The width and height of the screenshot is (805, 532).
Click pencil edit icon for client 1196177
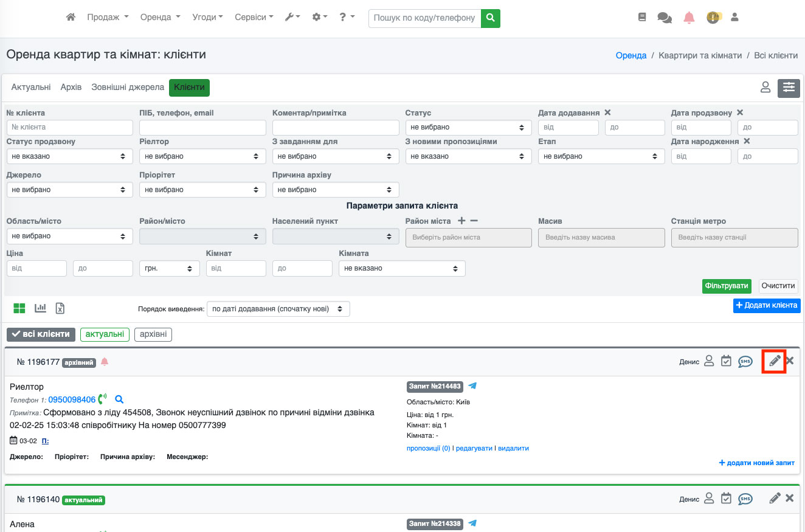pos(774,361)
